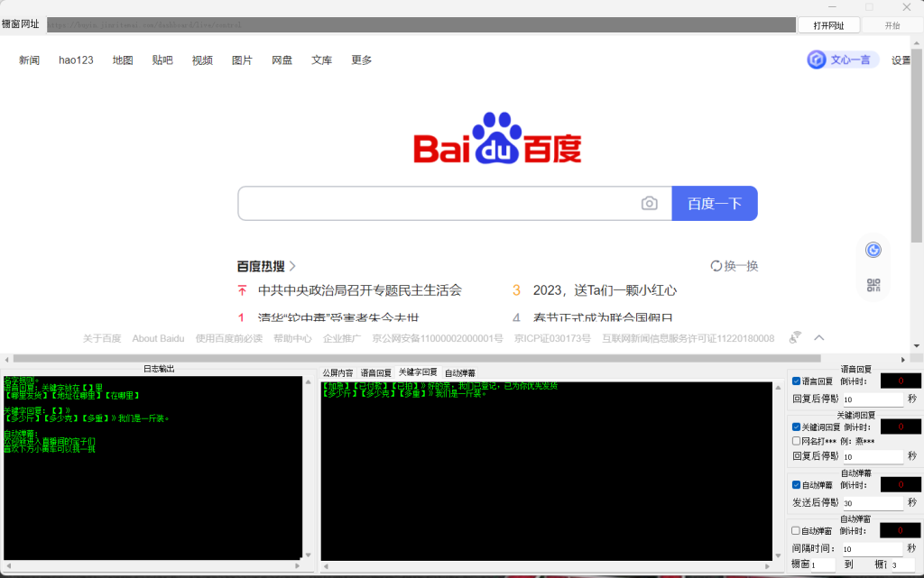
Task: Disable the 语言回复 checkbox
Action: pos(796,381)
